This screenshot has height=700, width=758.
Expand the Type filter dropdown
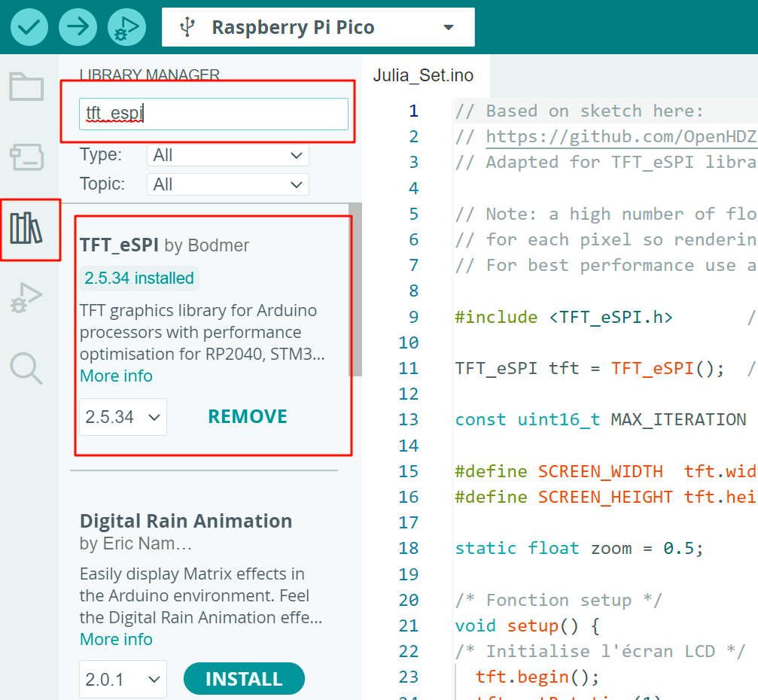tap(227, 155)
